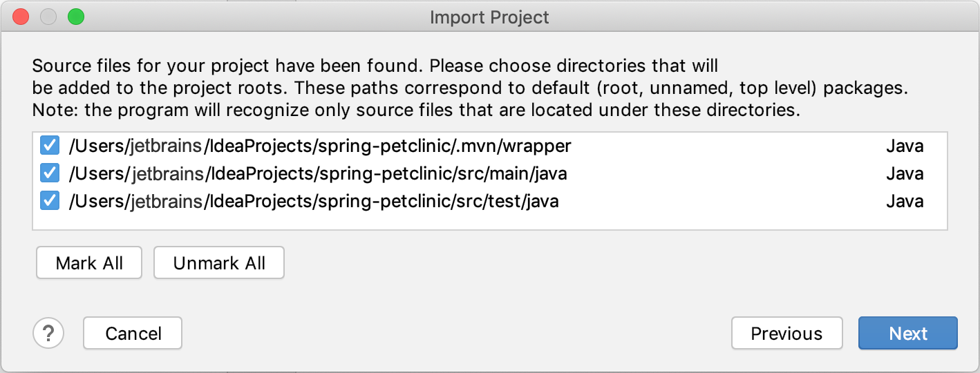Image resolution: width=980 pixels, height=373 pixels.
Task: Uncheck the .mvn/wrapper directory checkbox
Action: (49, 146)
